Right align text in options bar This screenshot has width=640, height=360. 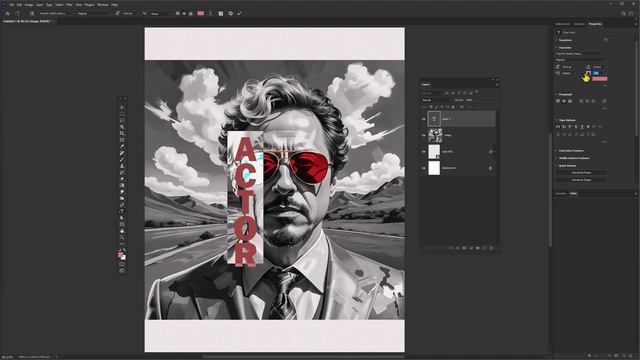[191, 13]
